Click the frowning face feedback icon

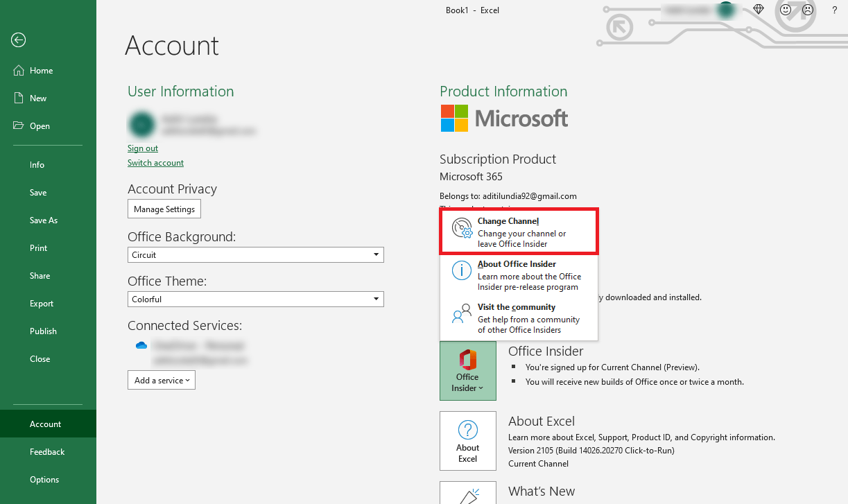pos(807,10)
